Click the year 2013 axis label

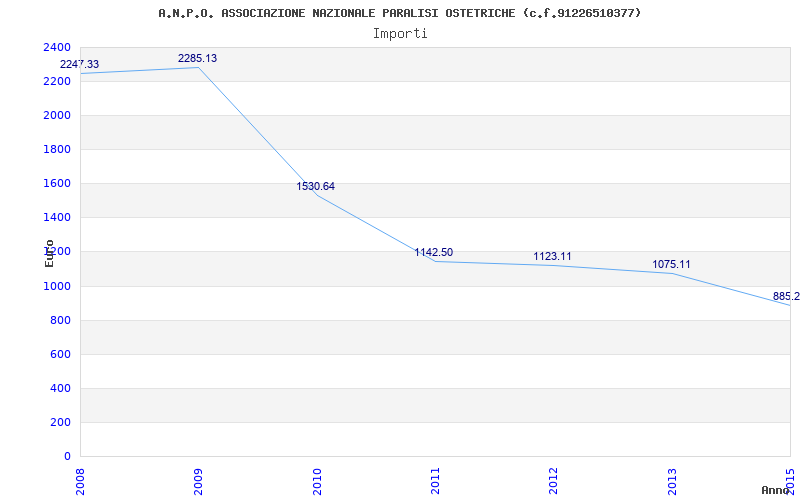click(672, 480)
